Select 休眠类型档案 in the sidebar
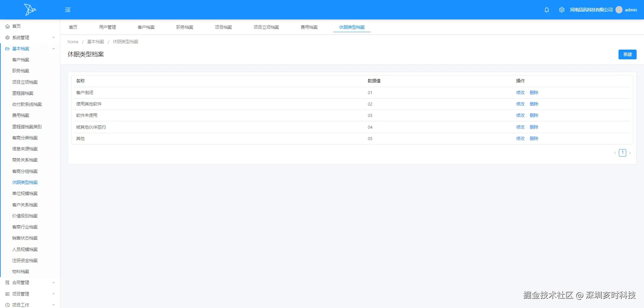The image size is (644, 308). [x=25, y=182]
